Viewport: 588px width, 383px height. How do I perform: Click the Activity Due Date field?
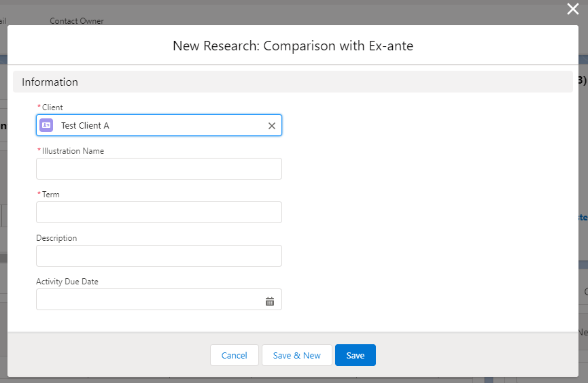pos(150,299)
